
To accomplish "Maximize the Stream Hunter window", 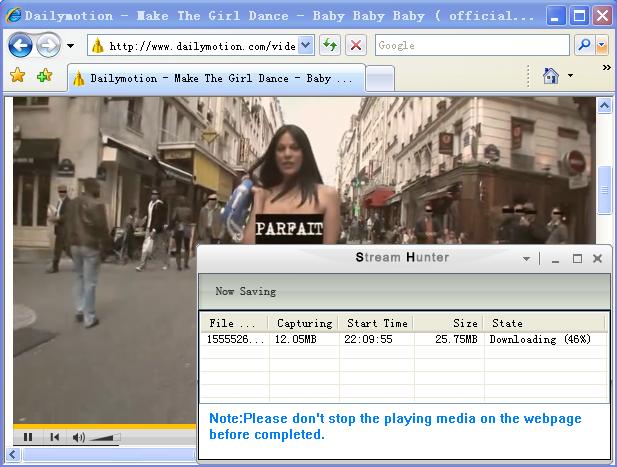I will pos(577,258).
